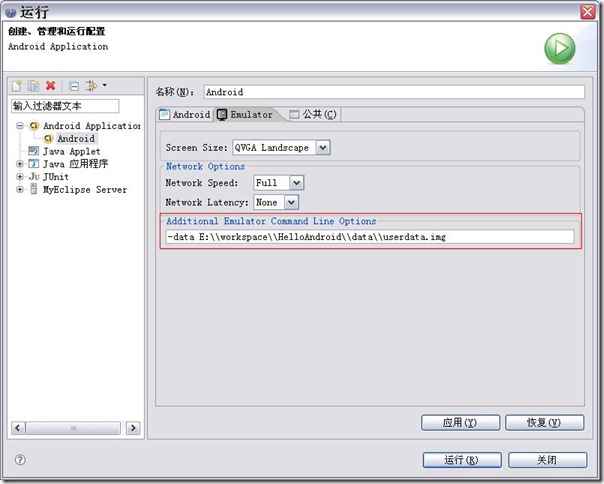
Task: Select the Java 应用程序 entry
Action: point(76,164)
